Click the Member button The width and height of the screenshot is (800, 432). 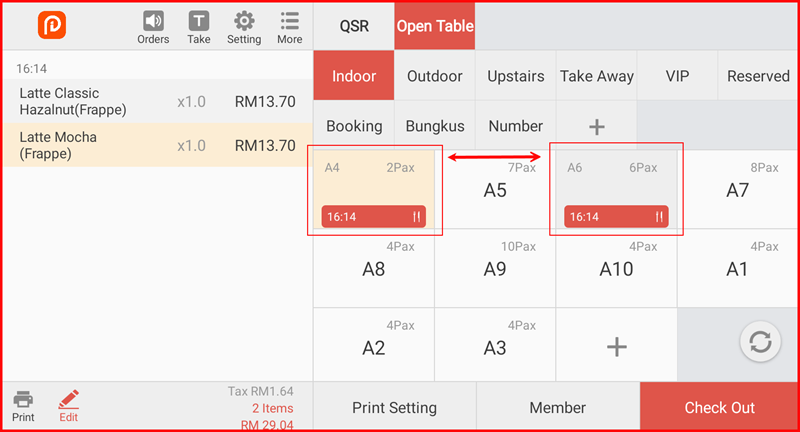pyautogui.click(x=558, y=407)
